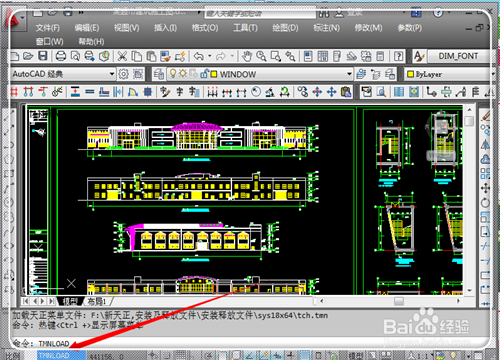The image size is (500, 360).
Task: Expand the redo history arrow
Action: coord(232,56)
